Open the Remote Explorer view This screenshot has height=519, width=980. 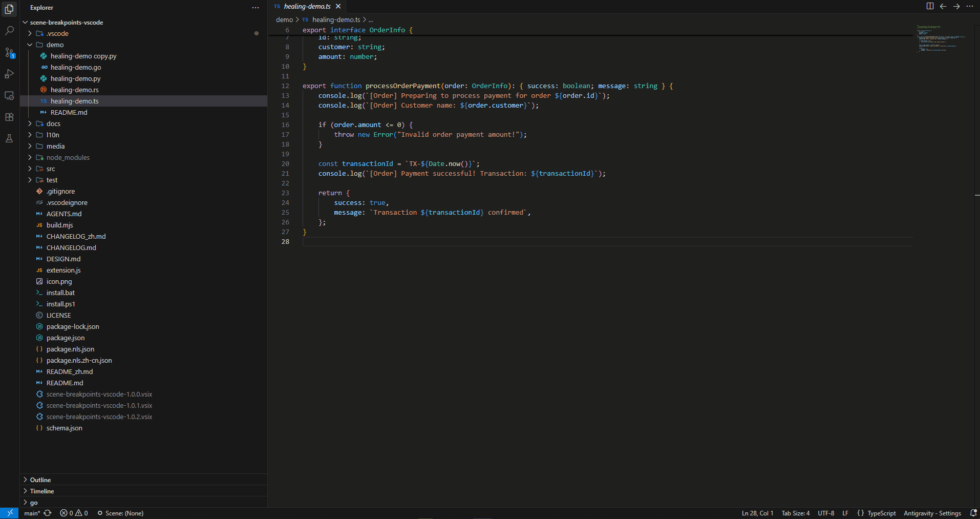pyautogui.click(x=9, y=95)
